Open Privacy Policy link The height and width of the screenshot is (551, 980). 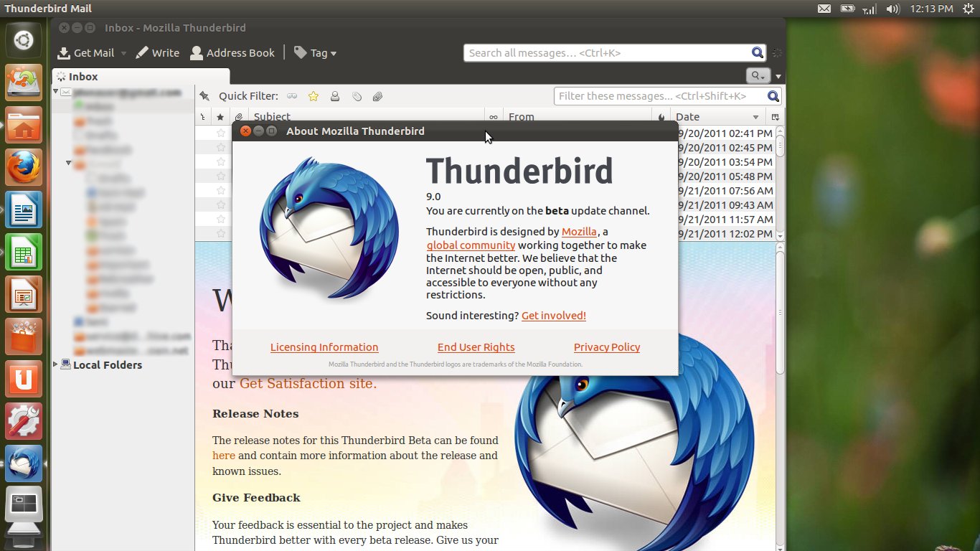coord(607,347)
